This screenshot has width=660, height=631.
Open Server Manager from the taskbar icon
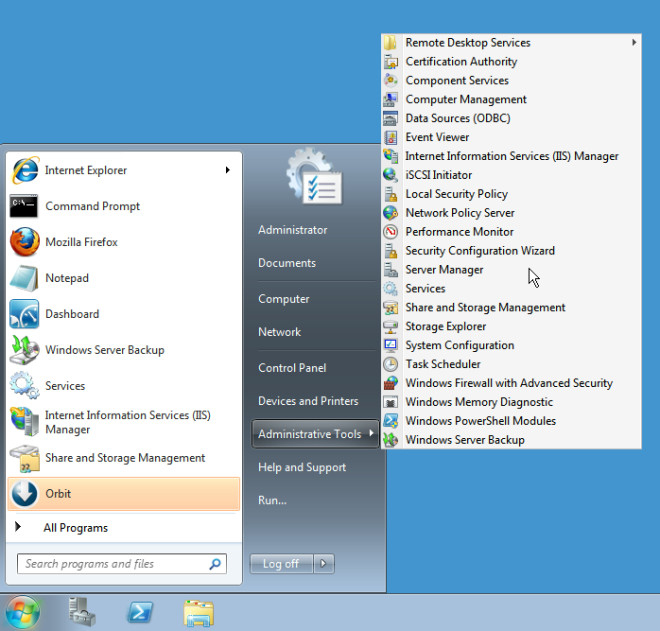[x=82, y=612]
